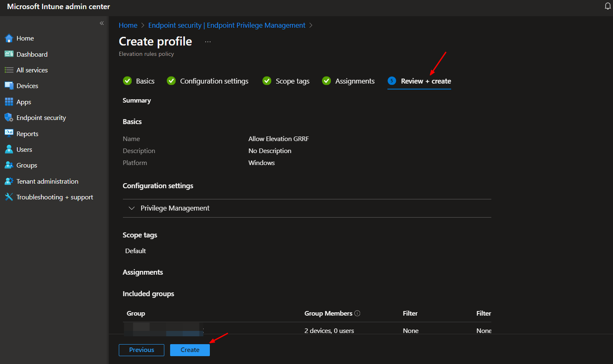Image resolution: width=613 pixels, height=364 pixels.
Task: Collapse the sidebar with double chevron
Action: pyautogui.click(x=101, y=23)
